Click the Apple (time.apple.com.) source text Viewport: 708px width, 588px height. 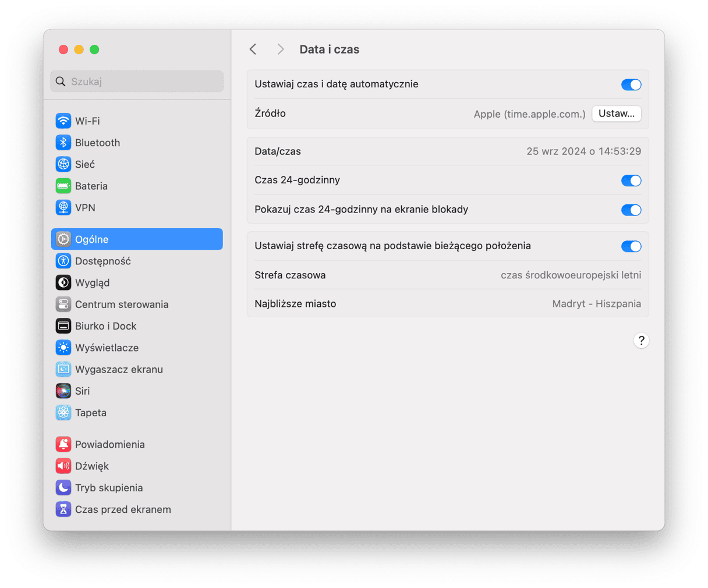[x=529, y=114]
